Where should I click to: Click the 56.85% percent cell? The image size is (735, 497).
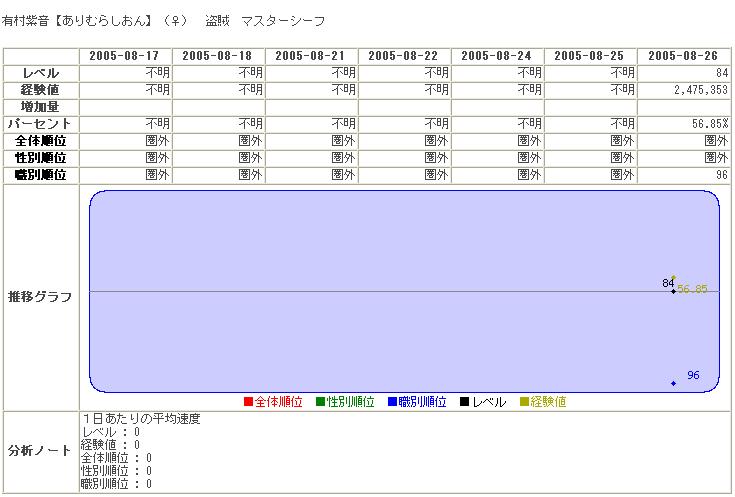pyautogui.click(x=710, y=124)
